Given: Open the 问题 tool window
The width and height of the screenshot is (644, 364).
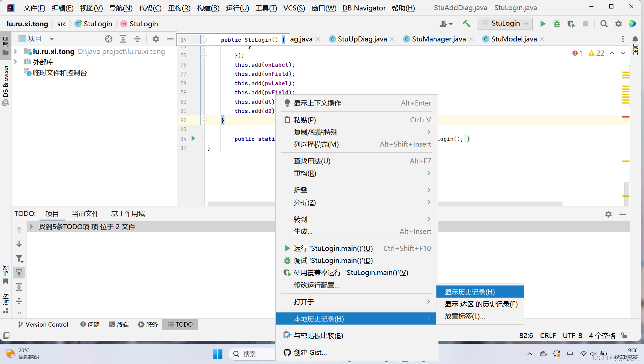Looking at the screenshot, I should tap(90, 324).
